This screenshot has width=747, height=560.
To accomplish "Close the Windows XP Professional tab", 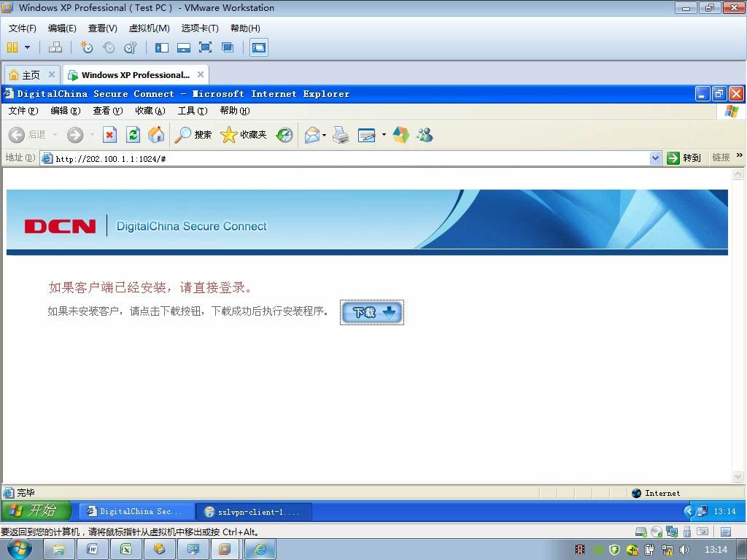I will (201, 74).
